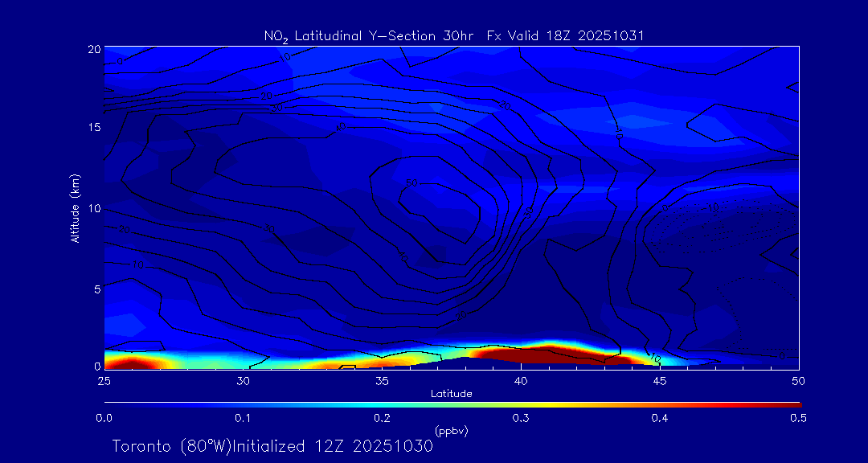Click the (ppbv) units label
This screenshot has height=463, width=868.
[452, 431]
